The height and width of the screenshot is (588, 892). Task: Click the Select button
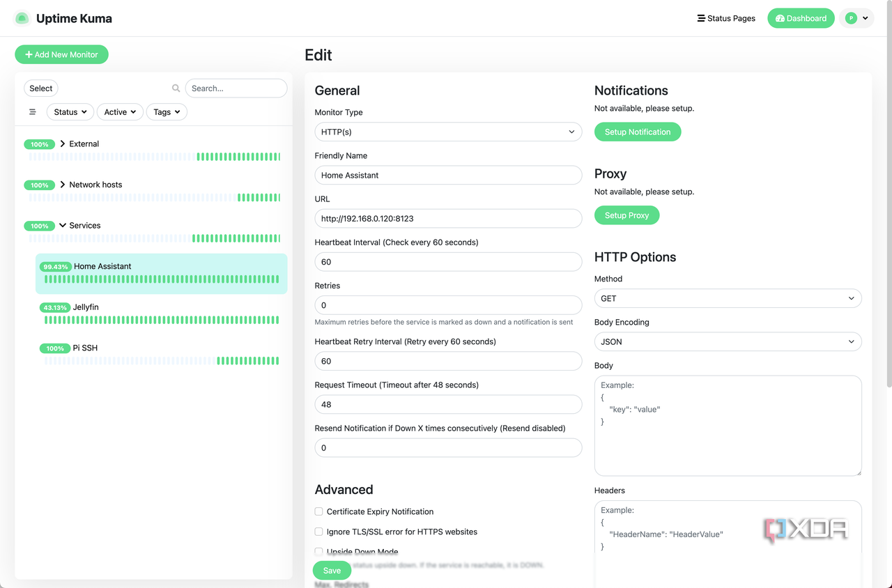tap(41, 88)
